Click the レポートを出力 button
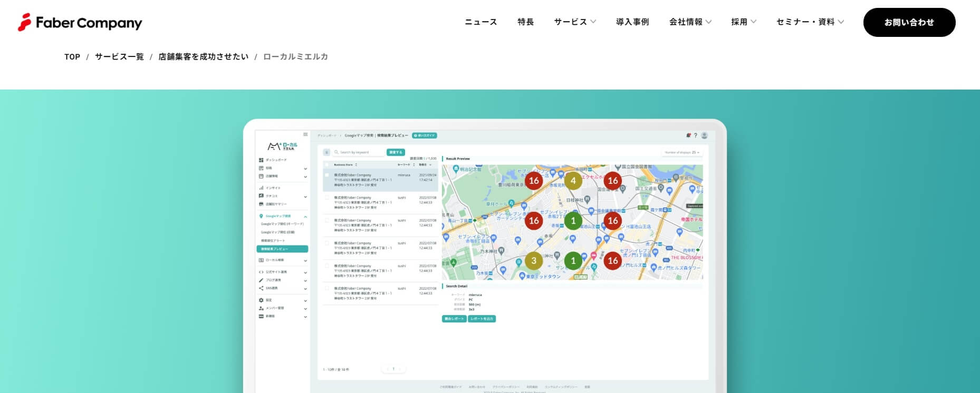The width and height of the screenshot is (980, 393). pyautogui.click(x=482, y=319)
